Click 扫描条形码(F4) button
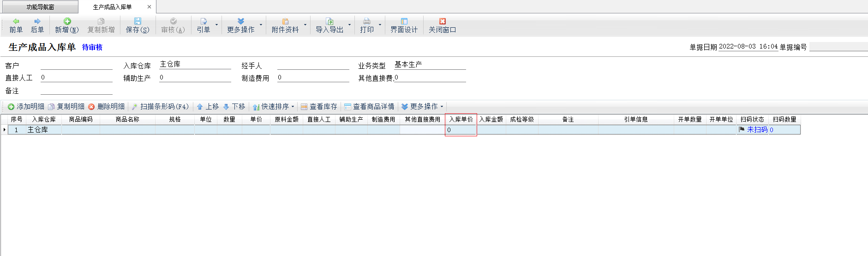Viewport: 868px width, 256px height. (x=160, y=107)
